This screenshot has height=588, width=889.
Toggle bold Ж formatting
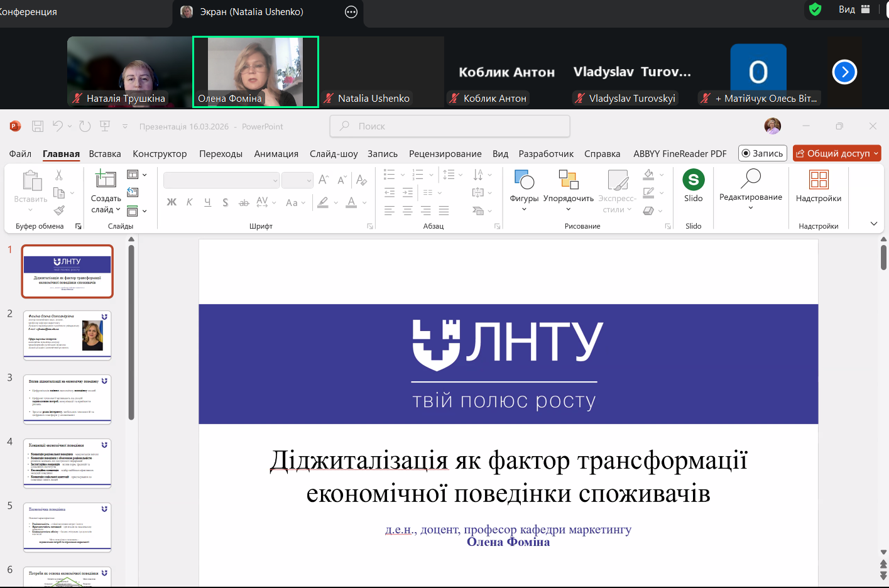(x=172, y=202)
